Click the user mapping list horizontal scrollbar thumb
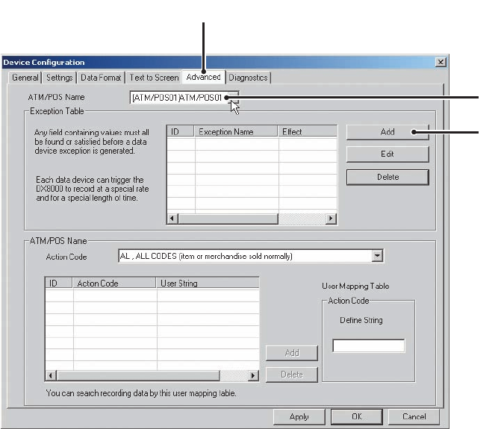Viewport: 504px width, 429px height. (x=138, y=375)
